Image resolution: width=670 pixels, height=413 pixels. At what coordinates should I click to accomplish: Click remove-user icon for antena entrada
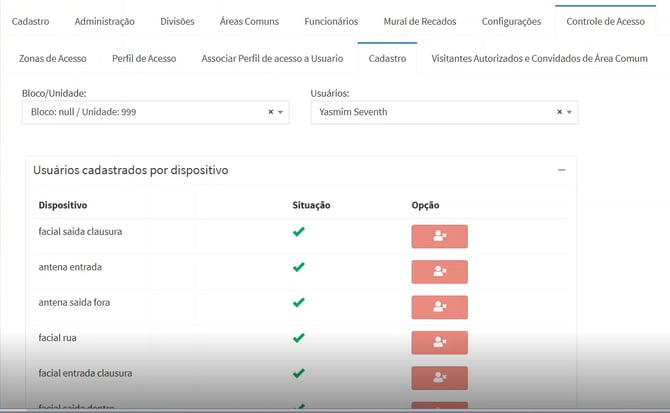(439, 271)
